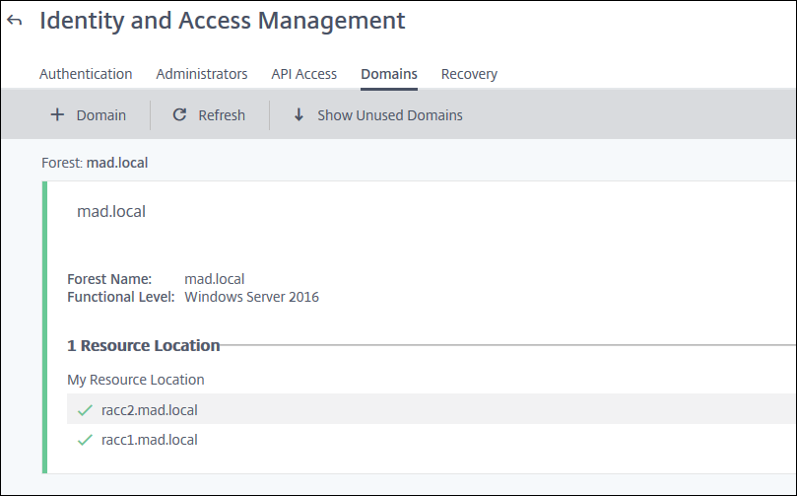The width and height of the screenshot is (797, 496).
Task: Click the green checkmark beside racc2.mad.local
Action: click(85, 410)
